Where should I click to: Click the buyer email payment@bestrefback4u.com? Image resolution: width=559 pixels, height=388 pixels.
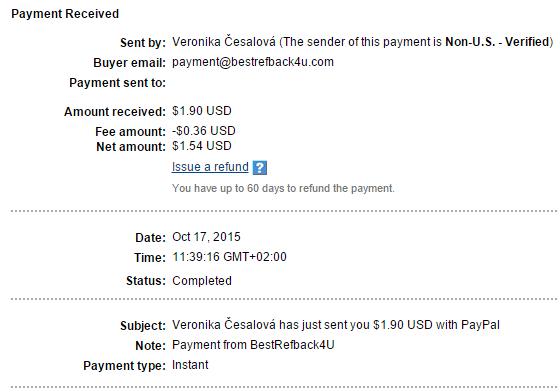pos(253,62)
